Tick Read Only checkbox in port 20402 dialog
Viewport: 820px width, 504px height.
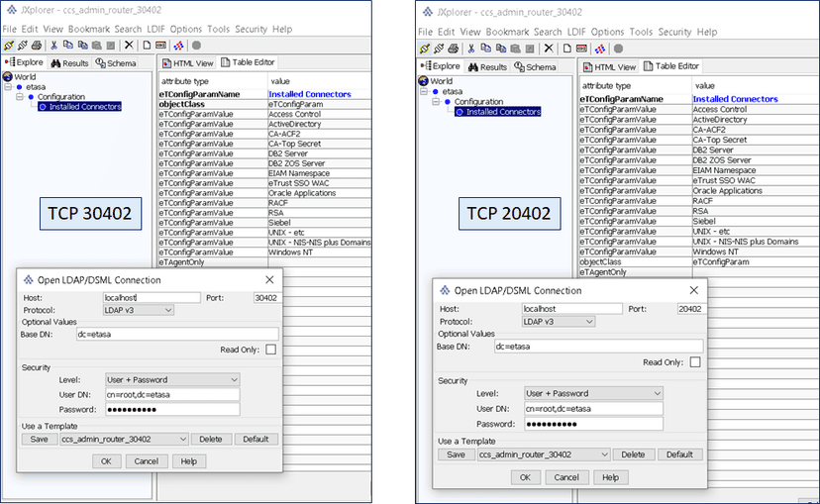[x=694, y=362]
